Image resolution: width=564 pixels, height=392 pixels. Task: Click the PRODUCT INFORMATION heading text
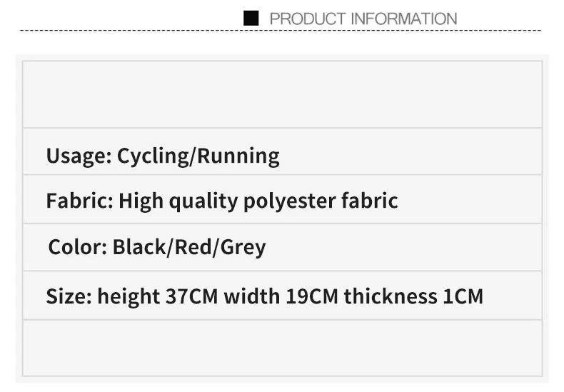363,19
